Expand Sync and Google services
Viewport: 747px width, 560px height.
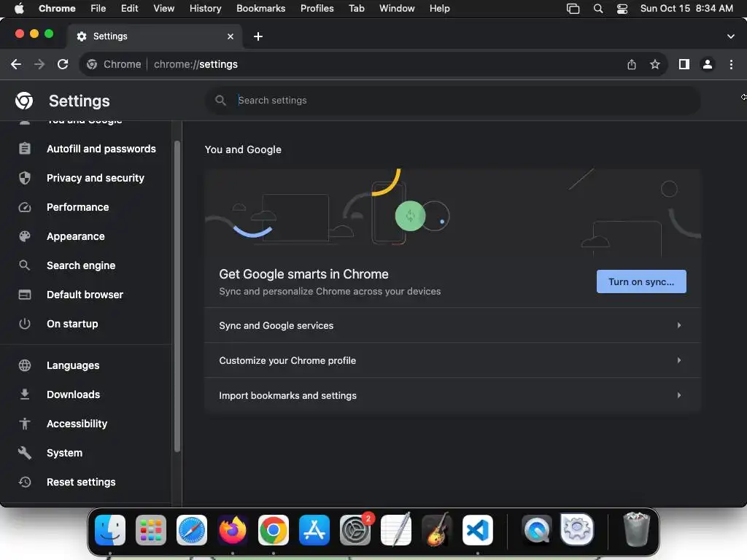452,325
